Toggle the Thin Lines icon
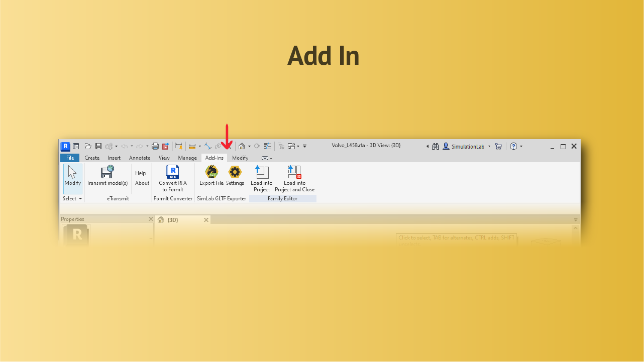 [268, 146]
